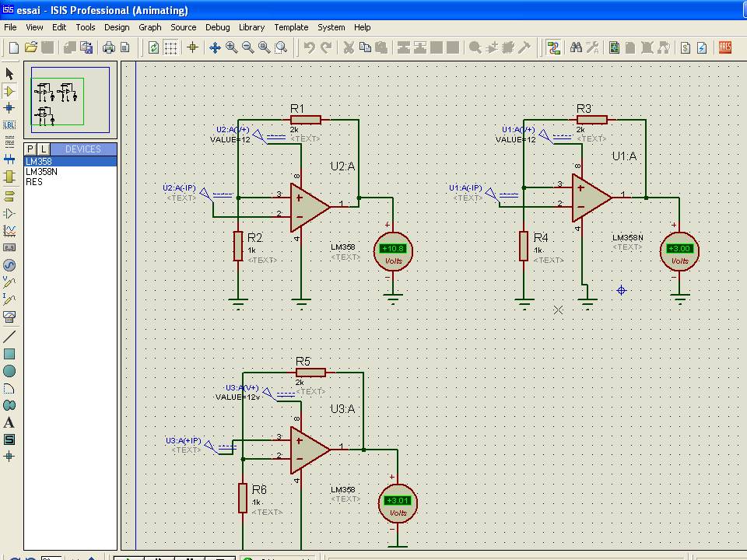Click the Print icon in toolbar
Image resolution: width=747 pixels, height=560 pixels.
(x=109, y=47)
